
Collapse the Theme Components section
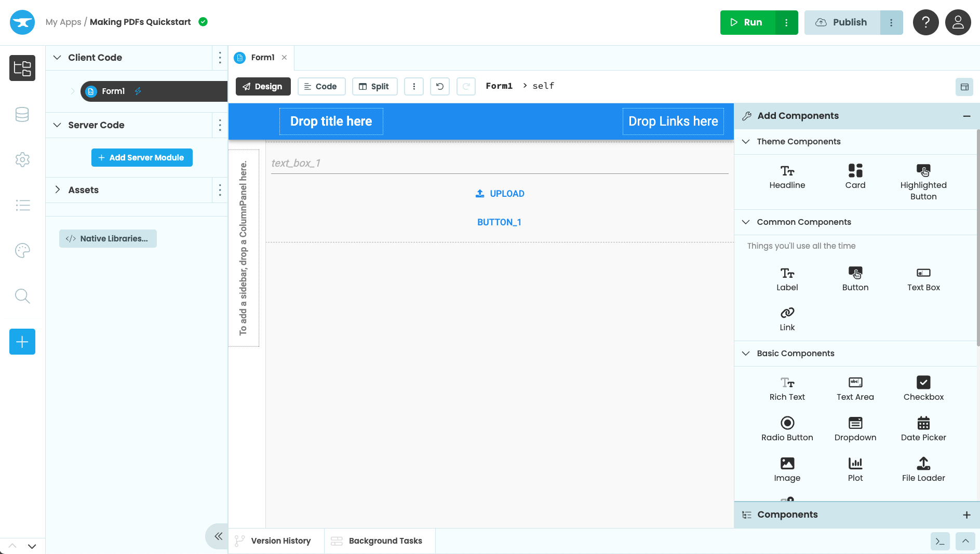click(x=746, y=141)
